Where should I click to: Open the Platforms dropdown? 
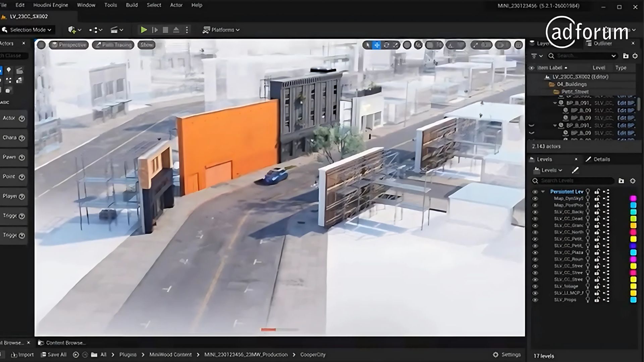point(221,30)
